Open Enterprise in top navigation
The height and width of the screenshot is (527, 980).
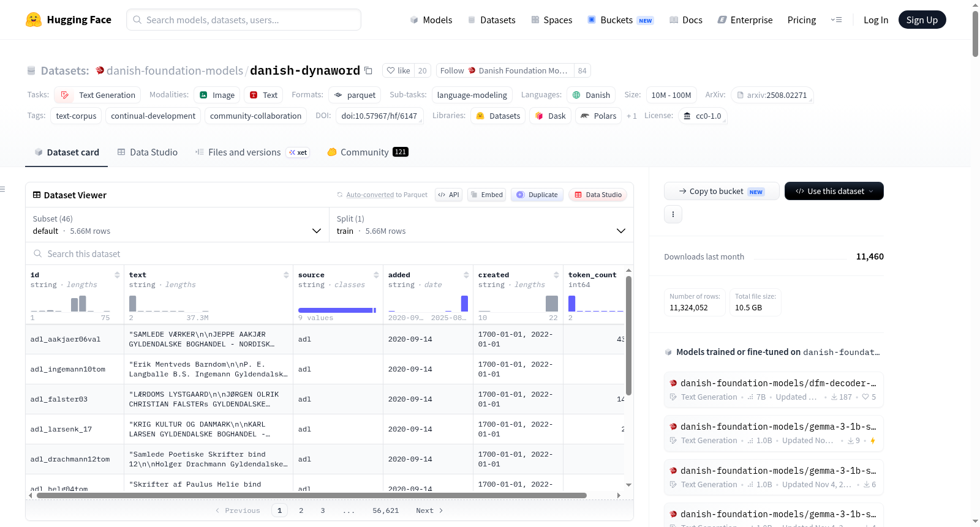pos(745,20)
